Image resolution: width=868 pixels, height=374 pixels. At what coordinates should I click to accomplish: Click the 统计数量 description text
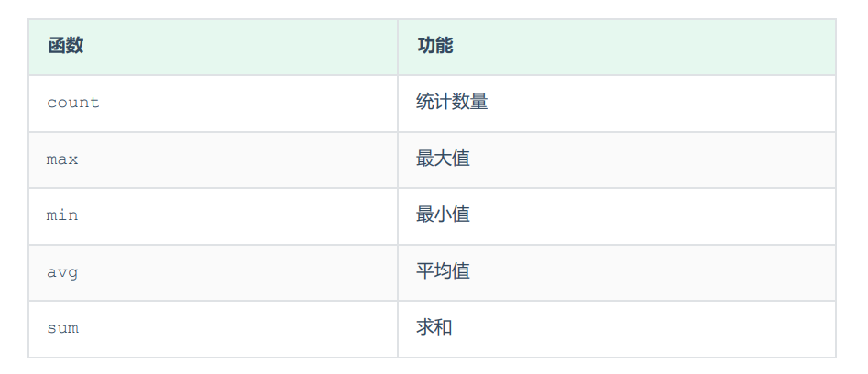point(452,103)
